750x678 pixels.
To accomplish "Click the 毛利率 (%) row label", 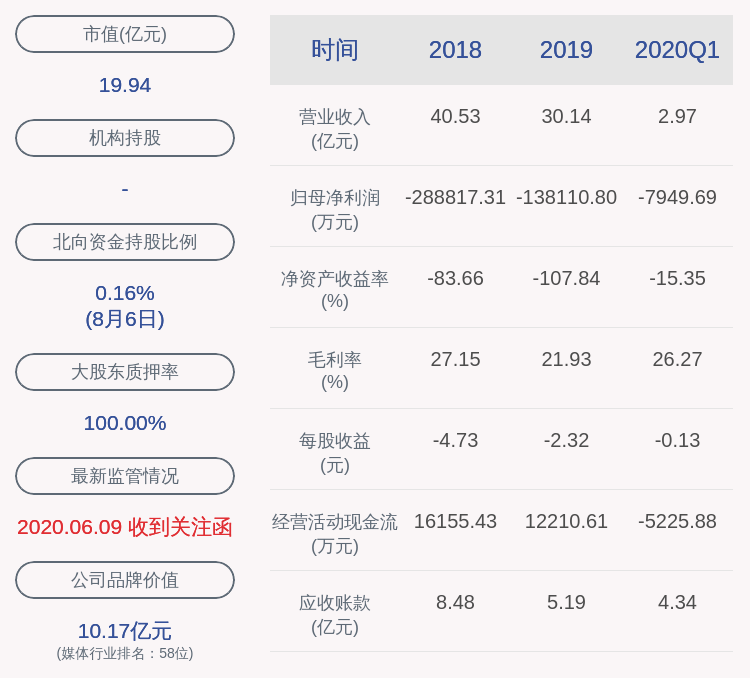I will click(335, 371).
